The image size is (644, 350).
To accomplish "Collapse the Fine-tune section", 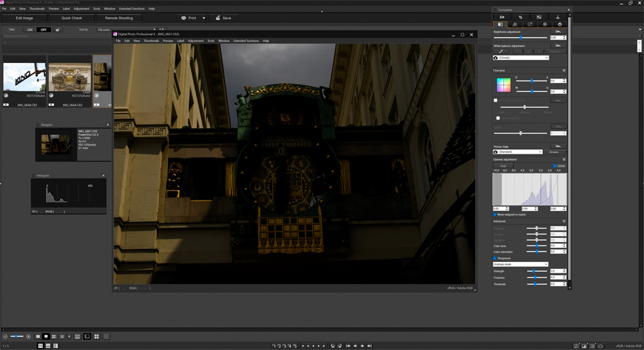I will (564, 71).
